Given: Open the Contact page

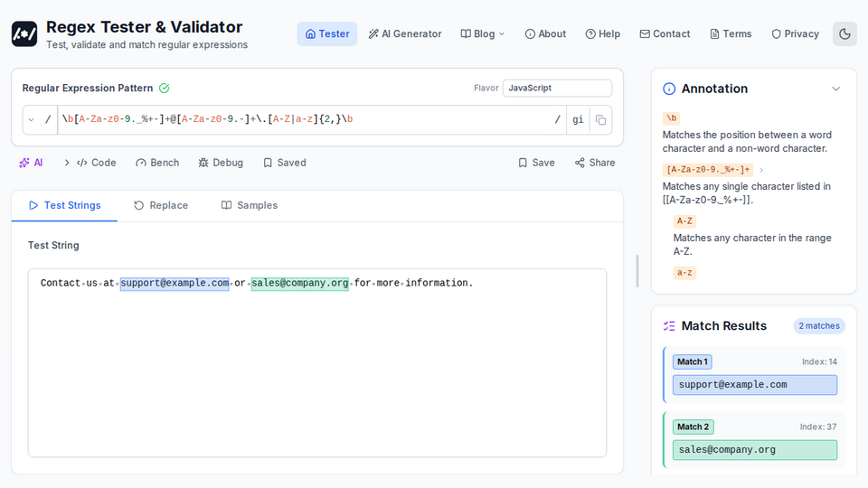Looking at the screenshot, I should click(x=665, y=33).
